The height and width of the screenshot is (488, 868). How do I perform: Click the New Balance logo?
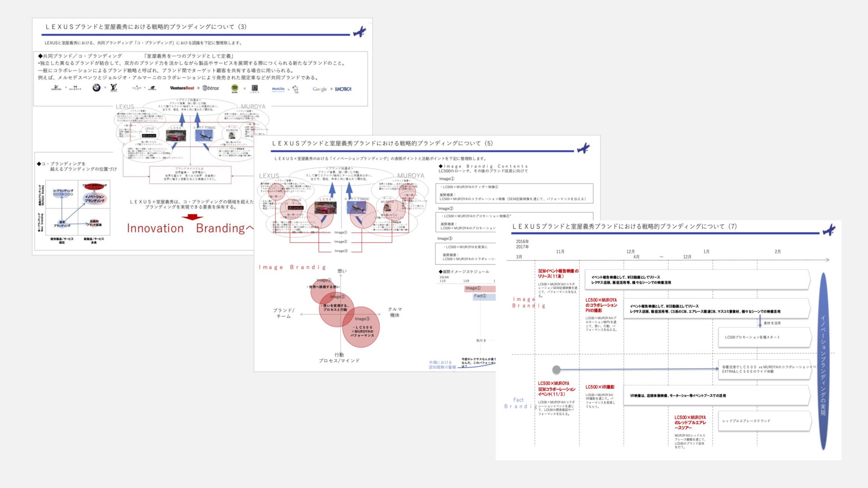(x=152, y=88)
